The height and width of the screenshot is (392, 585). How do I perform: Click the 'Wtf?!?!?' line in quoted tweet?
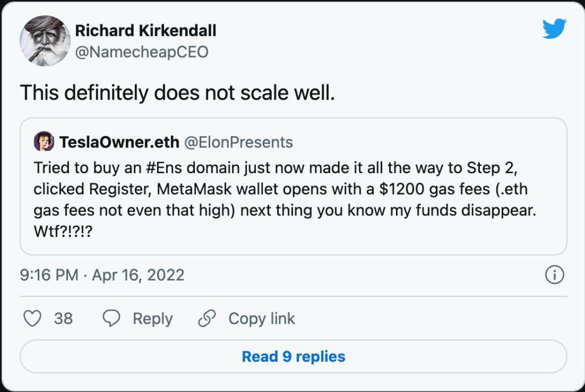(x=63, y=231)
